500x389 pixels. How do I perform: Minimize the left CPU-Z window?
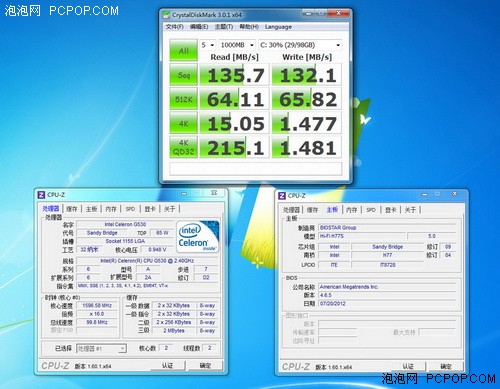point(184,193)
